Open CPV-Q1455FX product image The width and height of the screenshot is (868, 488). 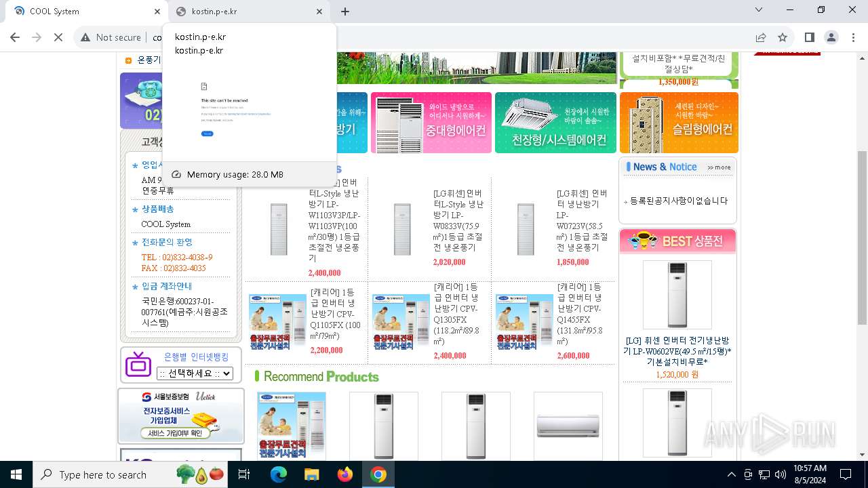point(524,321)
